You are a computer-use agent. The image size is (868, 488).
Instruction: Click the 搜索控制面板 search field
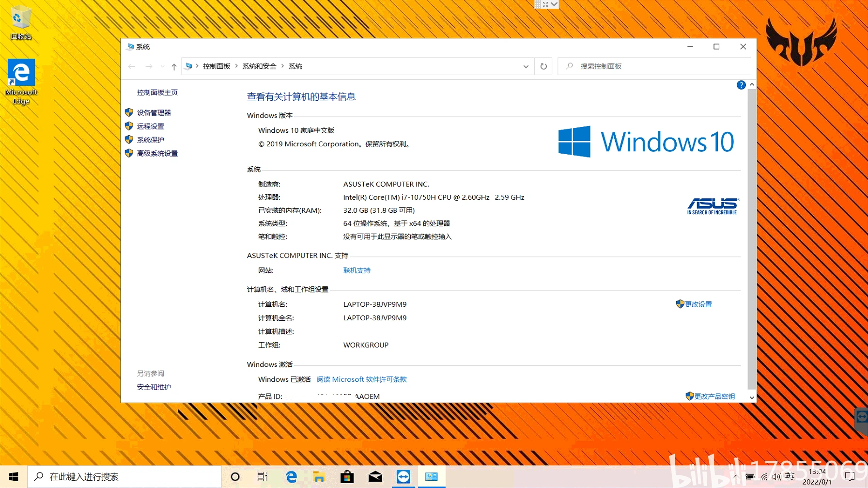(654, 66)
